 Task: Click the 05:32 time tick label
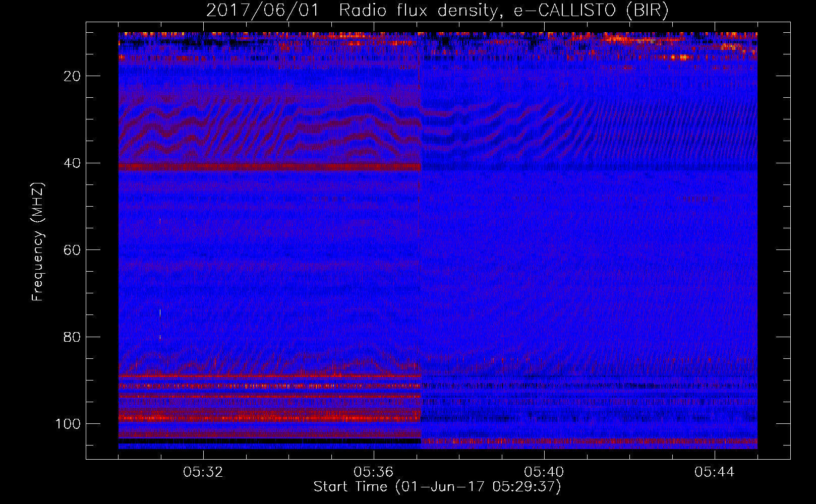point(203,472)
